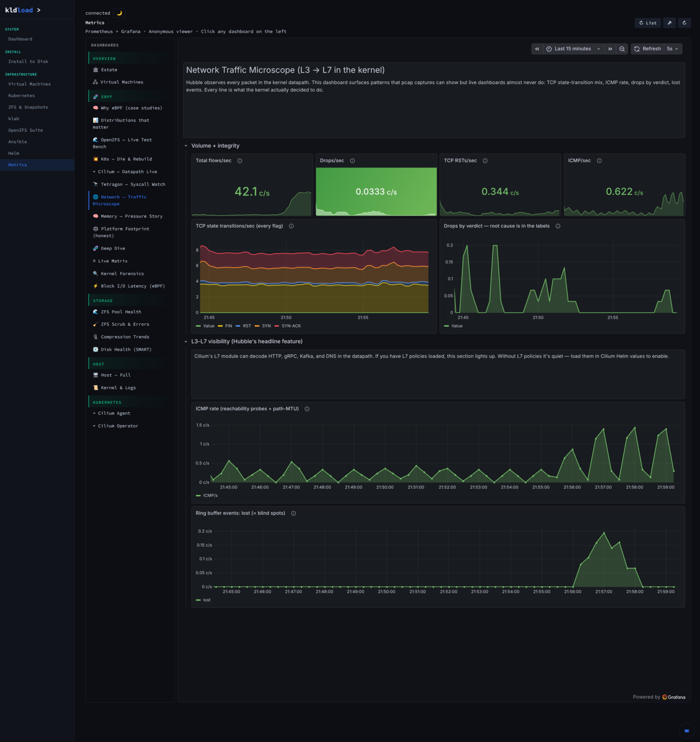Open Distributions that matter dashboard
Viewport: 700px width, 742px height.
(x=128, y=124)
